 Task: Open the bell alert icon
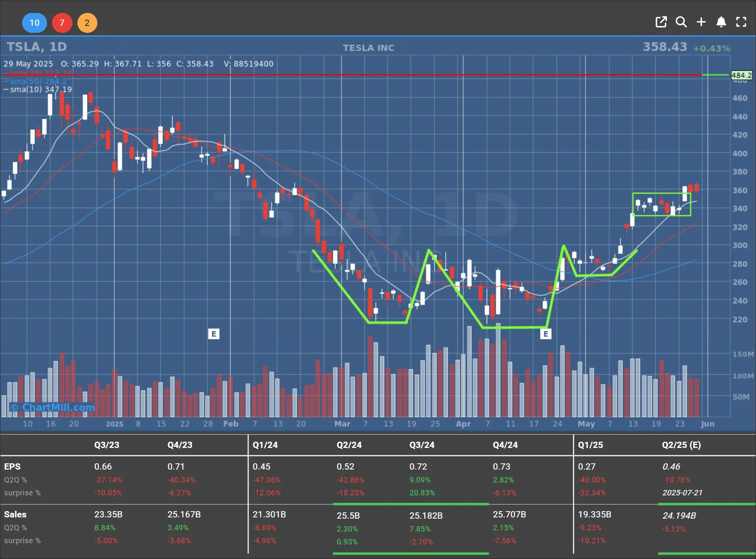(x=721, y=22)
